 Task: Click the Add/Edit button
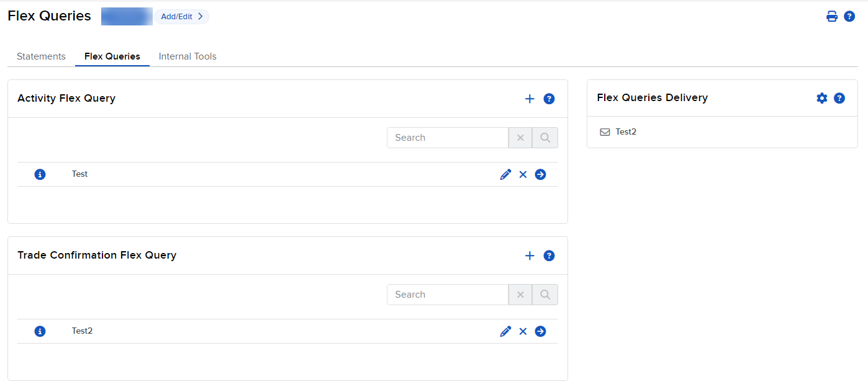pyautogui.click(x=182, y=17)
